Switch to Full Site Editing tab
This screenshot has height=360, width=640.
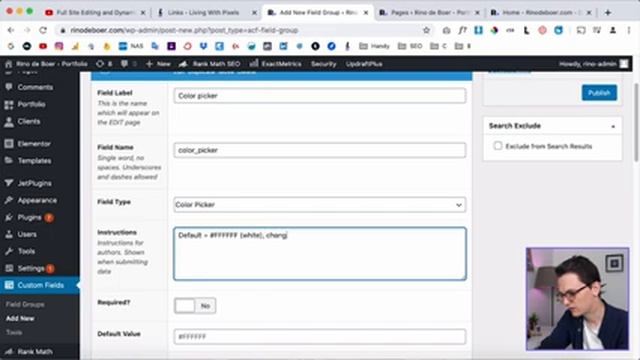click(x=95, y=13)
